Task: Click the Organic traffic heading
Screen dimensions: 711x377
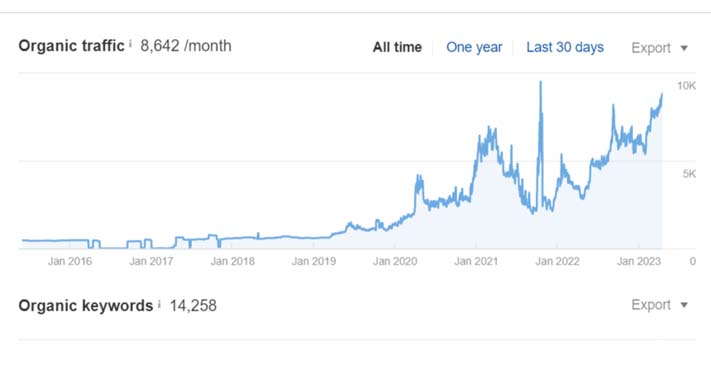Action: point(71,46)
